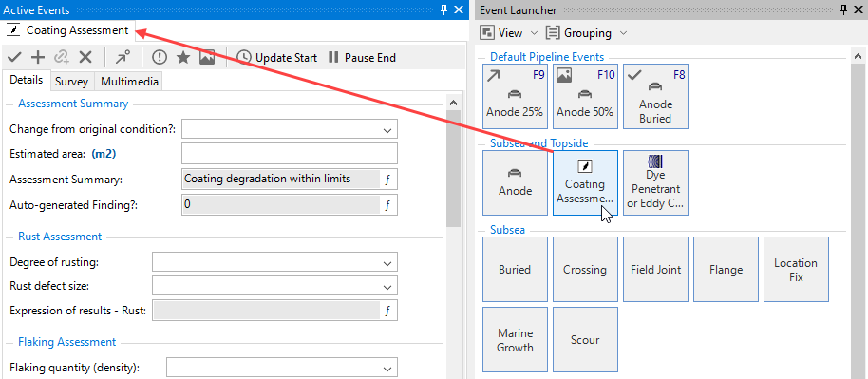Switch to the Details tab
The height and width of the screenshot is (379, 868).
[27, 80]
